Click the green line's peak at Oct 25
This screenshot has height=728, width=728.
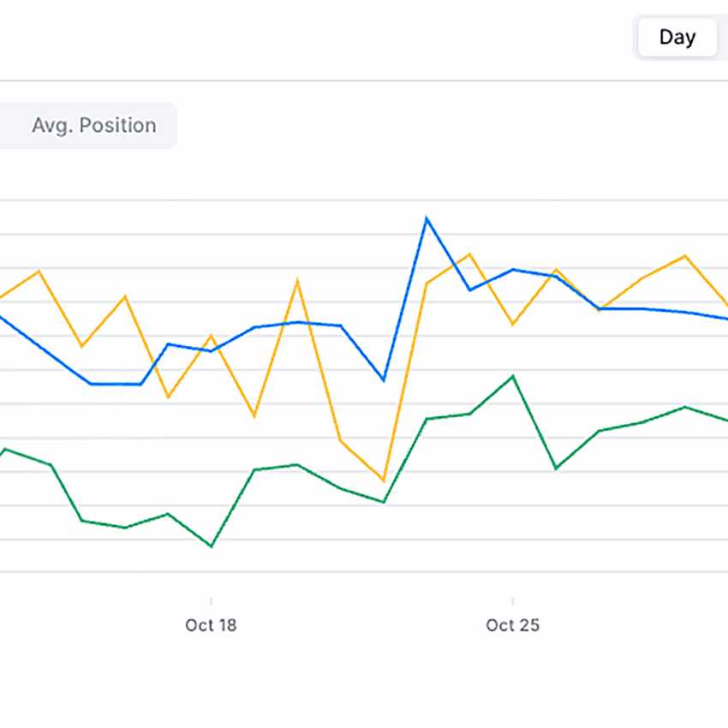[x=512, y=376]
